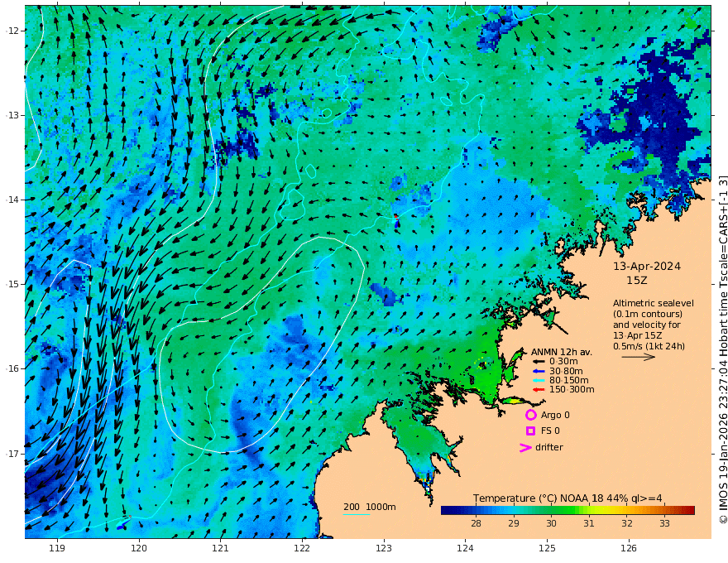Click the 0.5m/s (1kt 24h) text
Screen dimensions: 728x563
649,346
